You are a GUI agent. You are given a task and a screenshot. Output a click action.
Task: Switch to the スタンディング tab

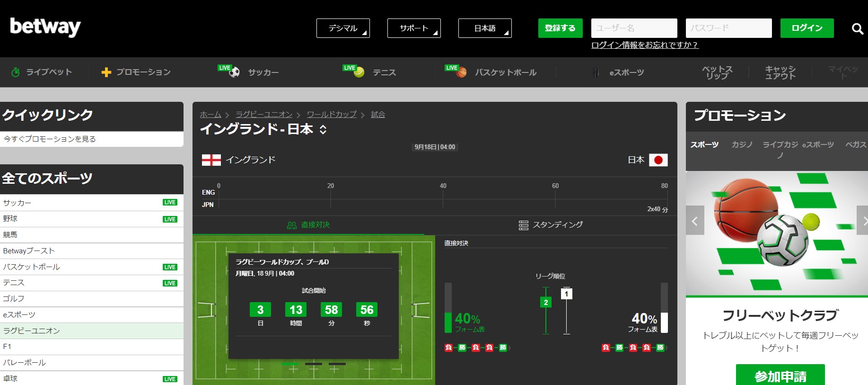click(551, 225)
